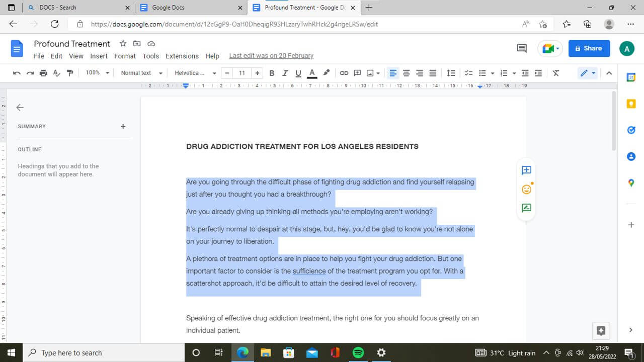Image resolution: width=644 pixels, height=362 pixels.
Task: Open Google Calendar from the sidebar
Action: 631,77
